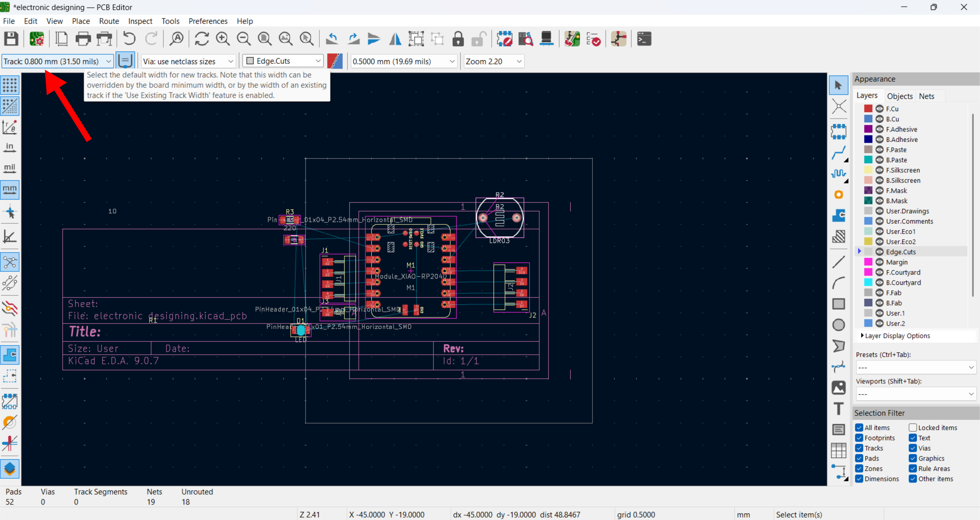Open the Edge.Cuts layer selector dropdown

tap(283, 61)
